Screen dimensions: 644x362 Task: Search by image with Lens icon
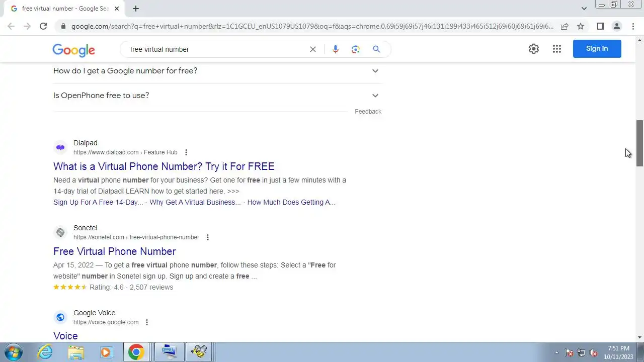(356, 49)
